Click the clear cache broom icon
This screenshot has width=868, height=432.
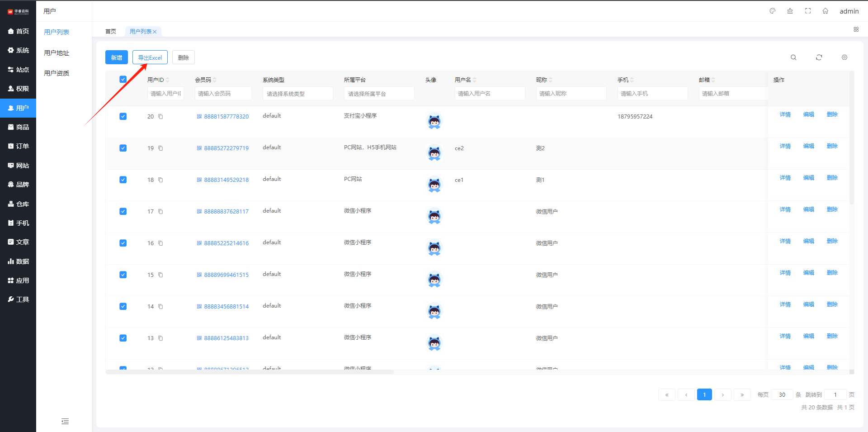[790, 11]
